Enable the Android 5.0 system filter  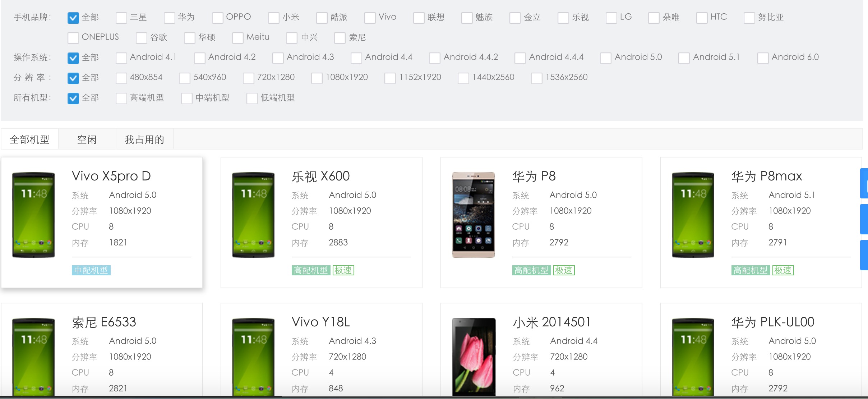click(x=606, y=58)
